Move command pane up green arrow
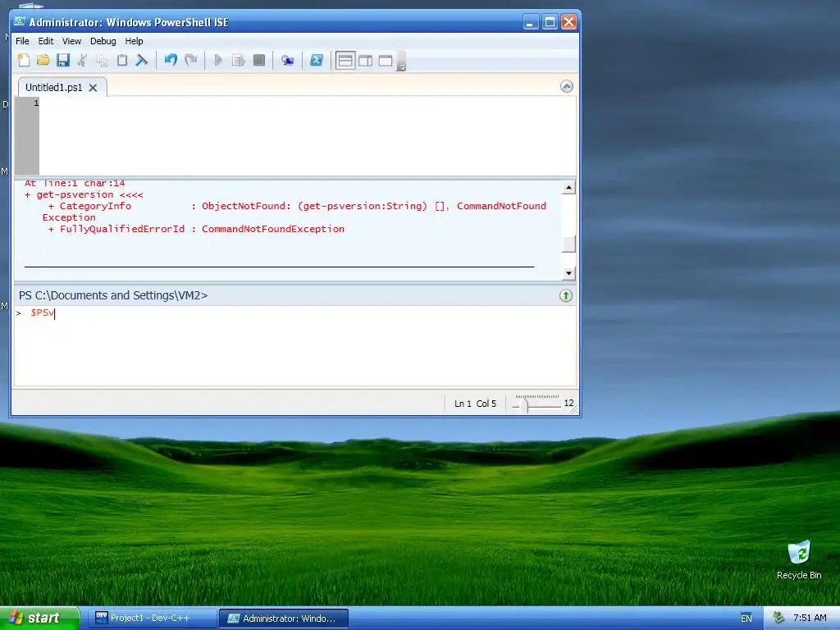 (x=566, y=295)
